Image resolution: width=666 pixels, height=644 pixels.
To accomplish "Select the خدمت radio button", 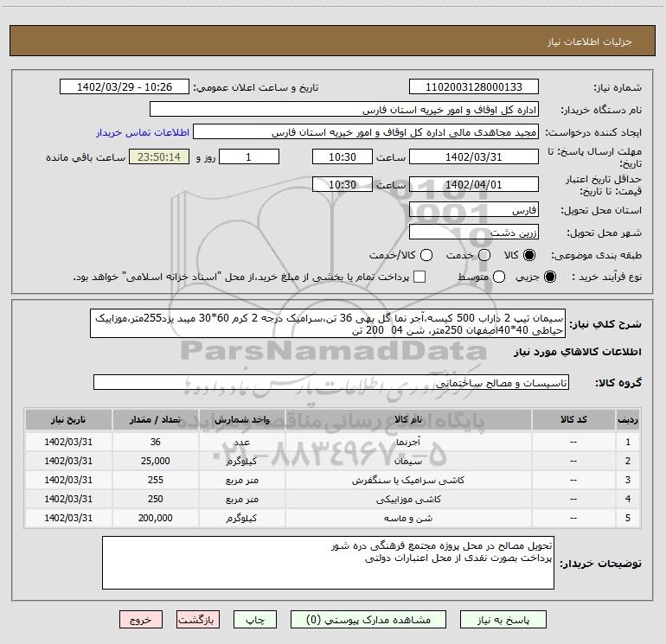I will (x=484, y=255).
